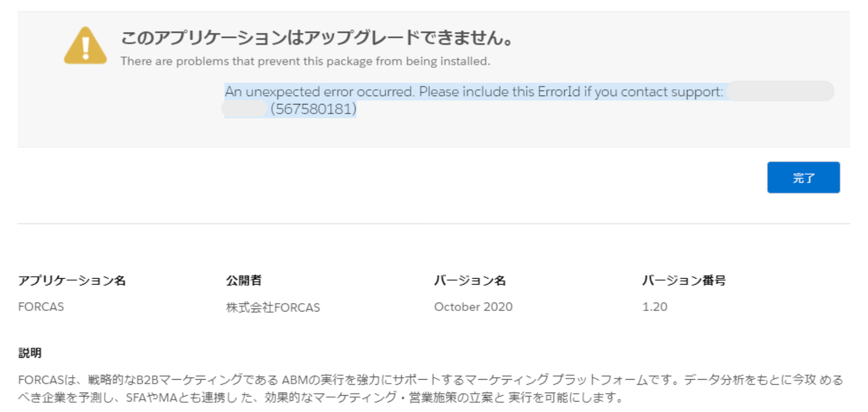Select the version name October 2020
This screenshot has width=868, height=412.
point(474,307)
